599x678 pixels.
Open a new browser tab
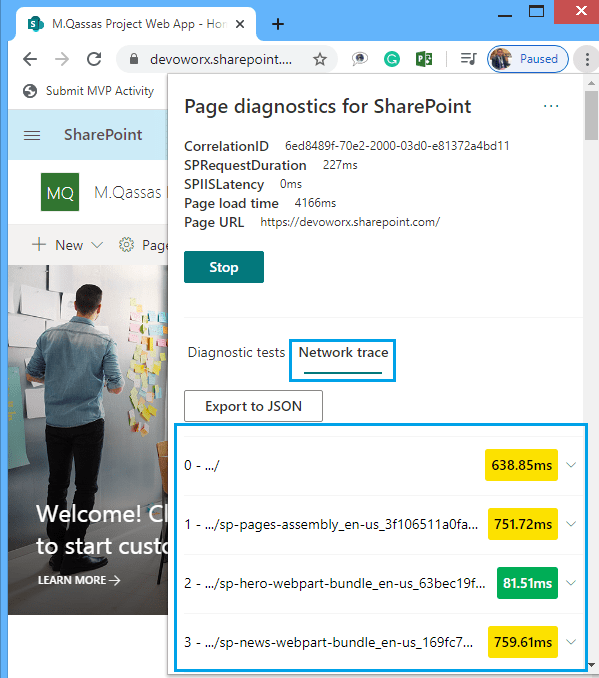(x=278, y=24)
